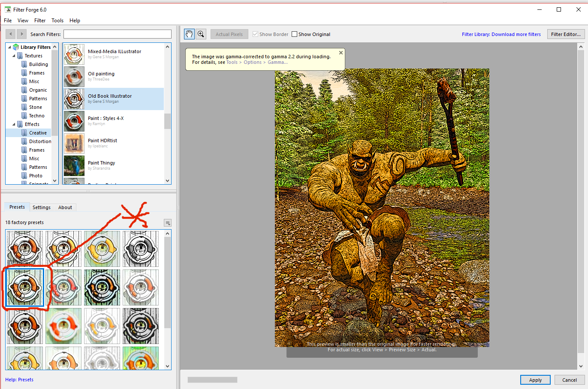Viewport: 588px width, 389px height.
Task: Open the Paint HDRtist filter
Action: [114, 144]
